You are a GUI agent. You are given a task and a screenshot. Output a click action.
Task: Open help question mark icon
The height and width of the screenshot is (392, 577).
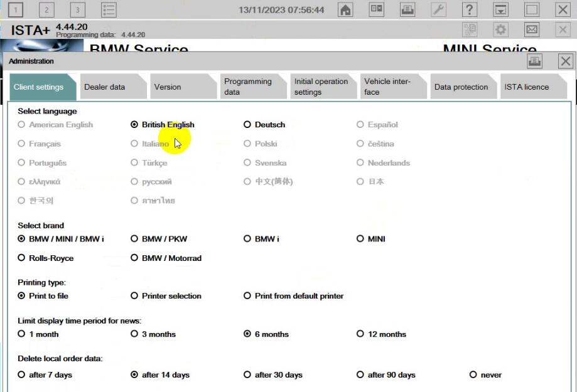(x=469, y=9)
